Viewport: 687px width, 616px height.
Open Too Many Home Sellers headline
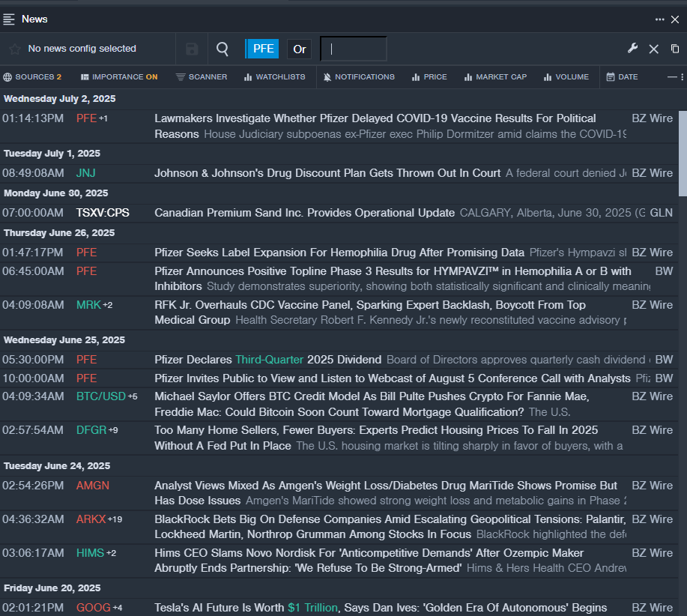click(376, 438)
